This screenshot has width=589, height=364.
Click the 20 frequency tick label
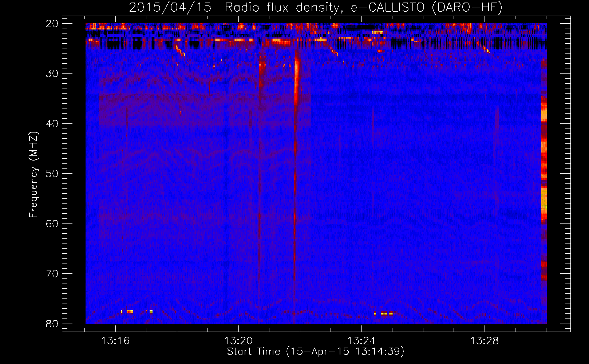(x=52, y=24)
